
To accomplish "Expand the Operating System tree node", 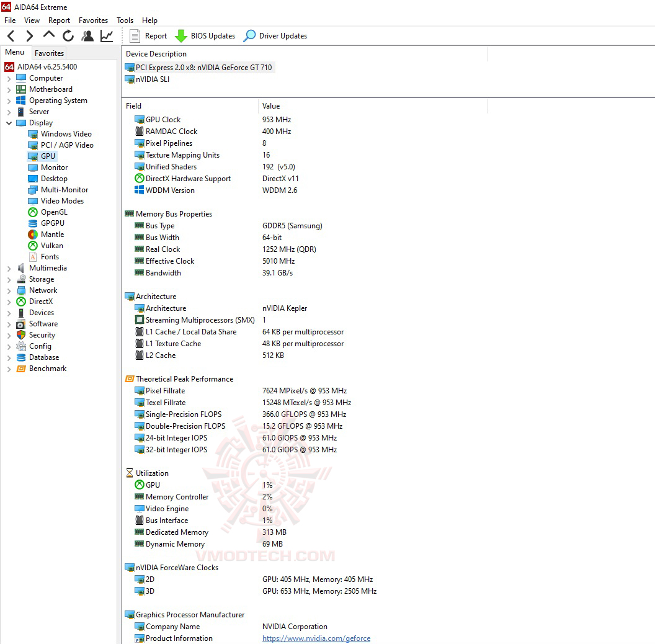I will click(x=9, y=101).
